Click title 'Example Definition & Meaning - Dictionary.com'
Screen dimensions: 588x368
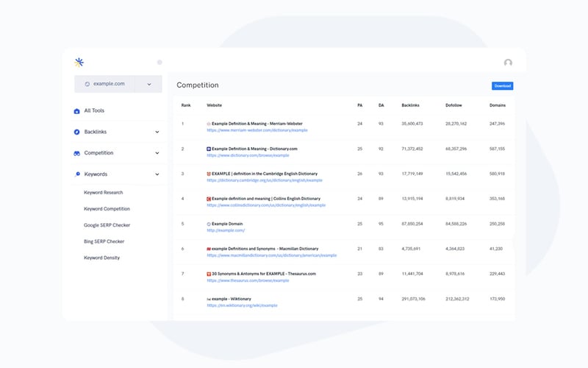tap(254, 149)
